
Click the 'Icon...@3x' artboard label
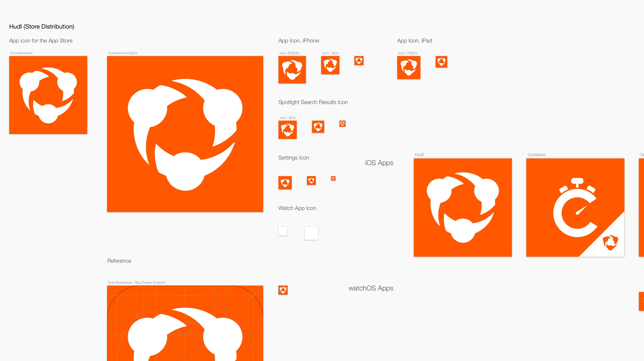pyautogui.click(x=288, y=118)
